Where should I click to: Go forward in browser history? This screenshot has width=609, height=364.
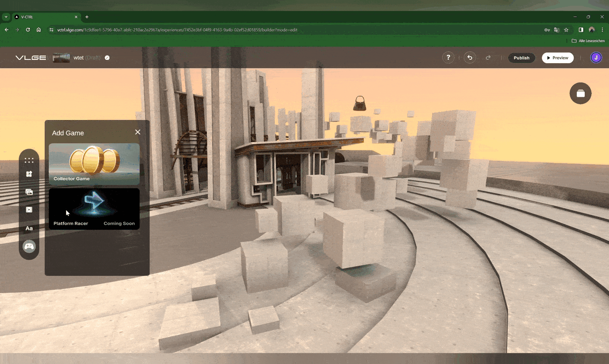click(17, 30)
